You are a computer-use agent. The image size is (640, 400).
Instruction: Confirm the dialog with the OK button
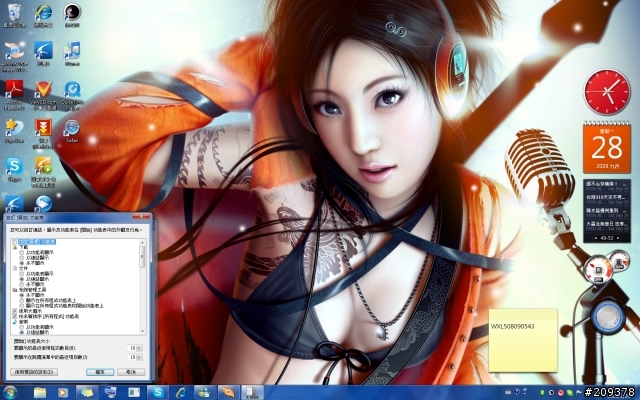pos(100,372)
